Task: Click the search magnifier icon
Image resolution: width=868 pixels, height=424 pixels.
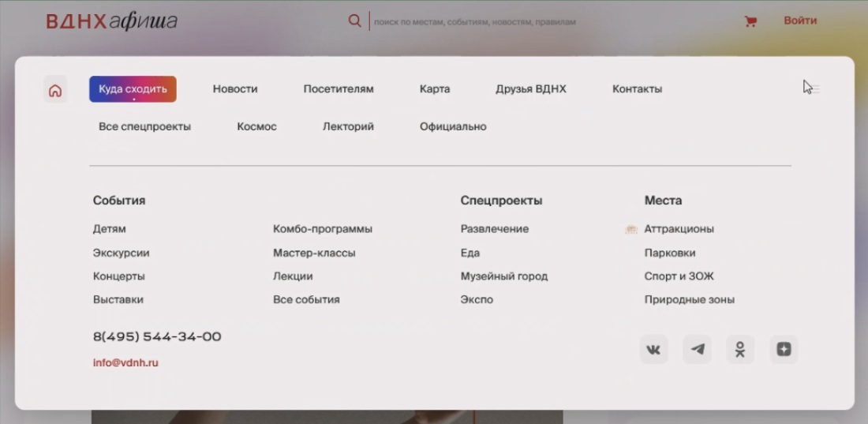Action: (354, 21)
